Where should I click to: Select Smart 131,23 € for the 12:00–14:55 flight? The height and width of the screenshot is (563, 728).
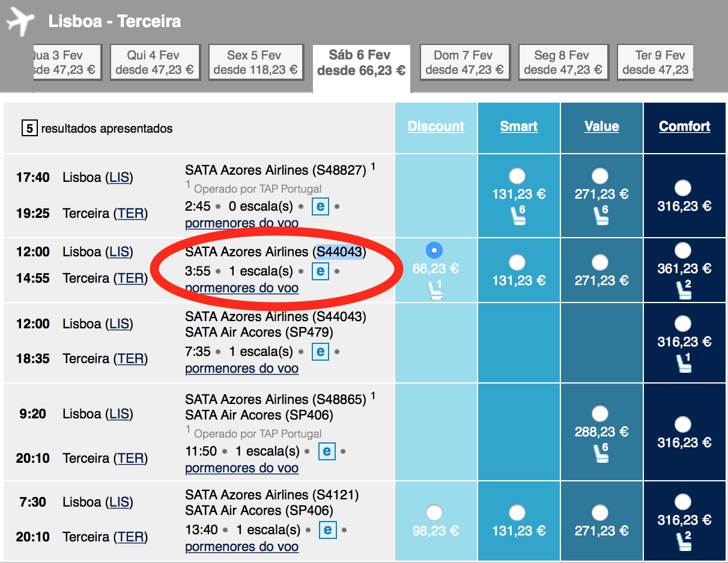click(x=517, y=262)
